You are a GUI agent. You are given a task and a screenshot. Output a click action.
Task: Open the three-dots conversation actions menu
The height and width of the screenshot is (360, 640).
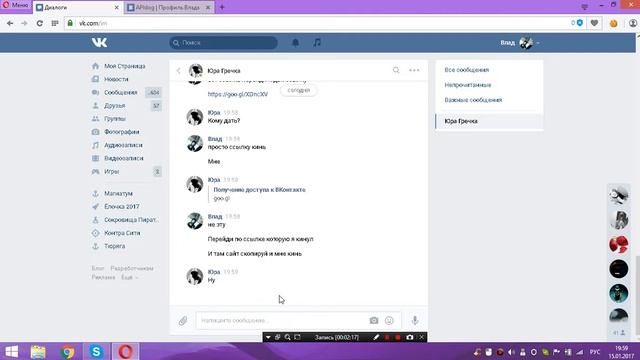[414, 70]
